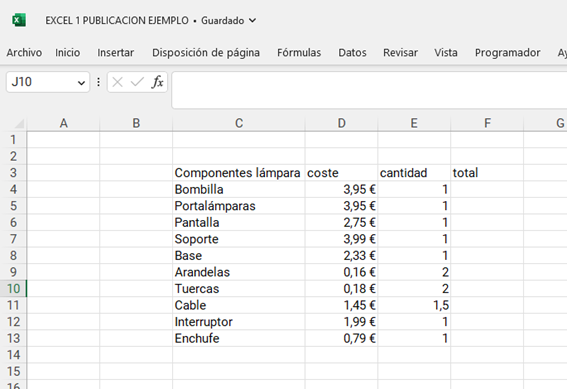Select the Disposición de página tab
The width and height of the screenshot is (567, 389).
pos(206,53)
